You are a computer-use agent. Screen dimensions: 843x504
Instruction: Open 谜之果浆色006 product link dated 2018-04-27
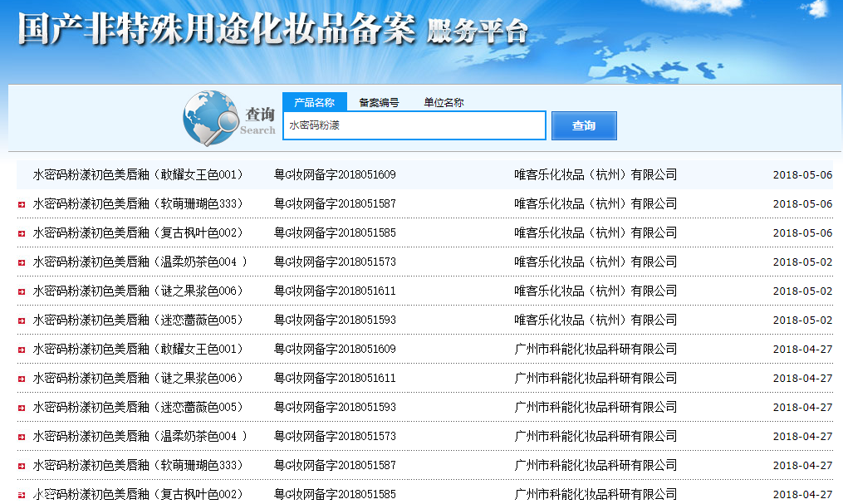click(x=138, y=379)
